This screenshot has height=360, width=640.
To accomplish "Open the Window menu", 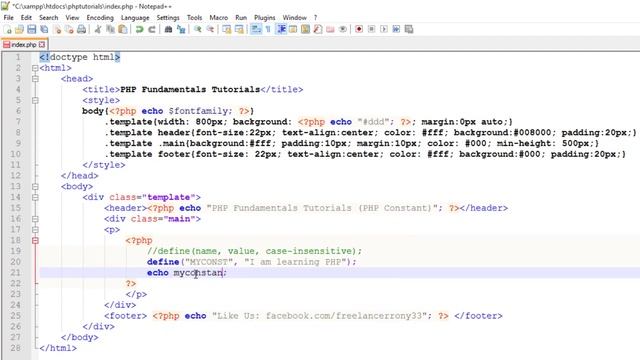I will pos(295,18).
